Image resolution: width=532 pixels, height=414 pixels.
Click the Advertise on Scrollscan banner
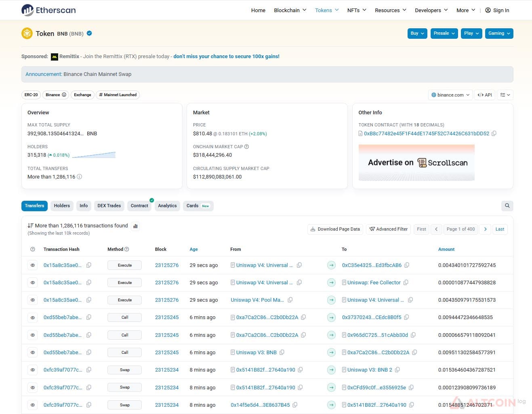[416, 162]
